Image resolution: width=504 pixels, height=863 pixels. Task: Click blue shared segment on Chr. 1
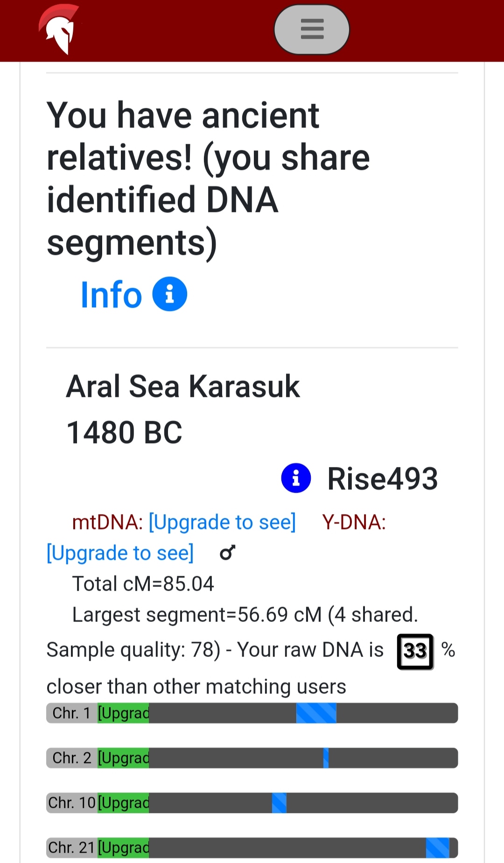(316, 713)
